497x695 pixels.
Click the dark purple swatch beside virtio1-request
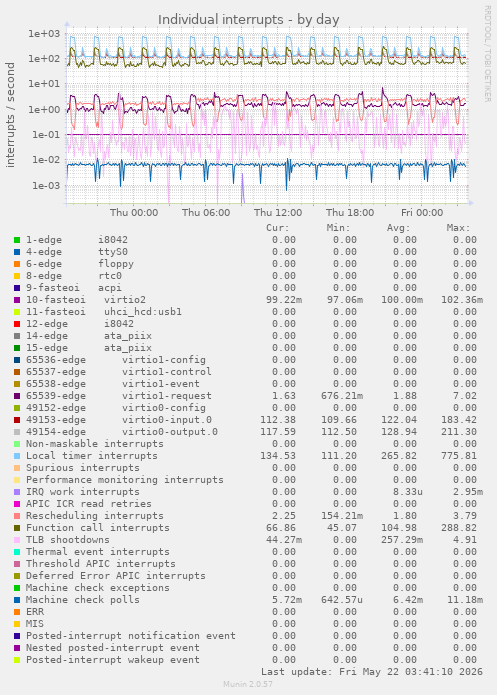[17, 396]
